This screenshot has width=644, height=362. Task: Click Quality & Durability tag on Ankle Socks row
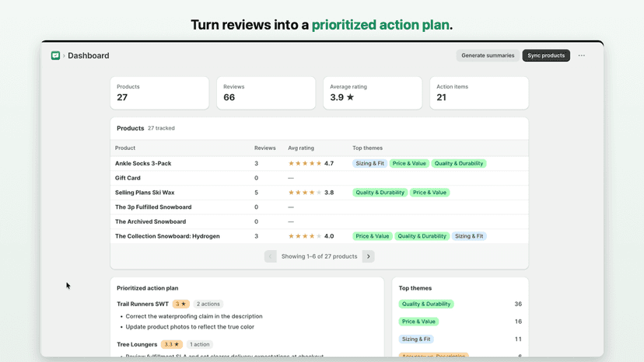point(459,163)
